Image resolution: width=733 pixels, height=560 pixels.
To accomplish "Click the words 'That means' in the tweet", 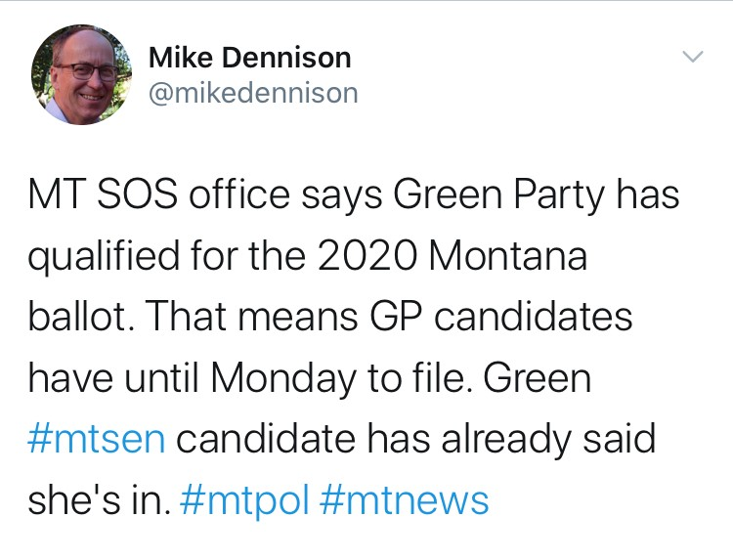I will point(252,317).
